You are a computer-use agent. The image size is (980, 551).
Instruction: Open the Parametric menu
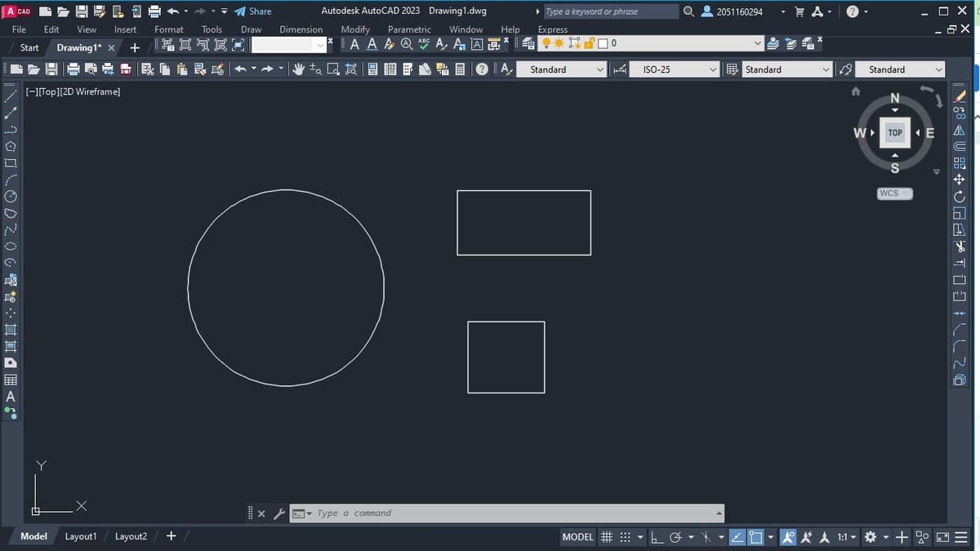coord(409,29)
